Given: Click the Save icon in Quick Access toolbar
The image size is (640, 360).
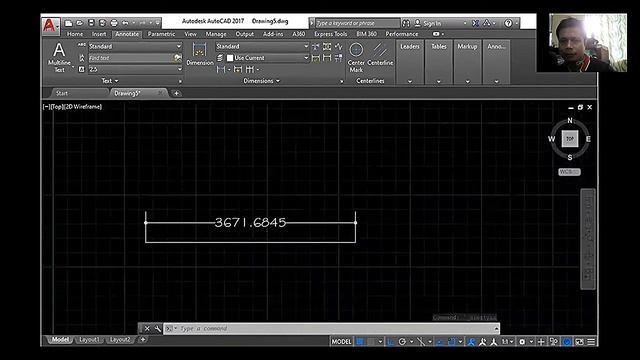Looking at the screenshot, I should coord(91,23).
